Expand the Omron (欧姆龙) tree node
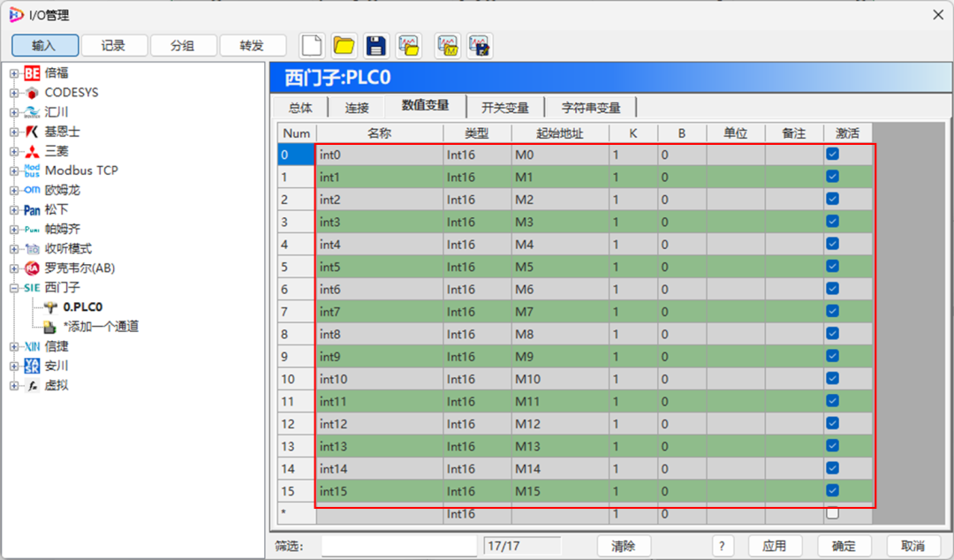The width and height of the screenshot is (954, 560). point(13,191)
